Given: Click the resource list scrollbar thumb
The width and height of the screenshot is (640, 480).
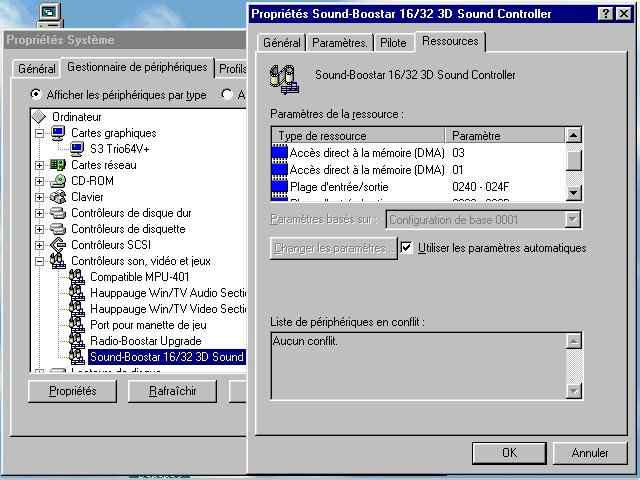Looking at the screenshot, I should click(x=573, y=160).
